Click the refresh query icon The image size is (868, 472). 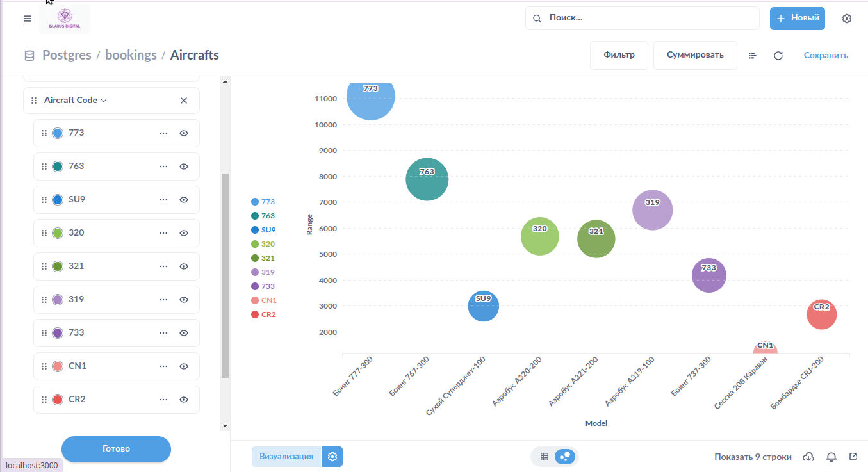[x=778, y=56]
